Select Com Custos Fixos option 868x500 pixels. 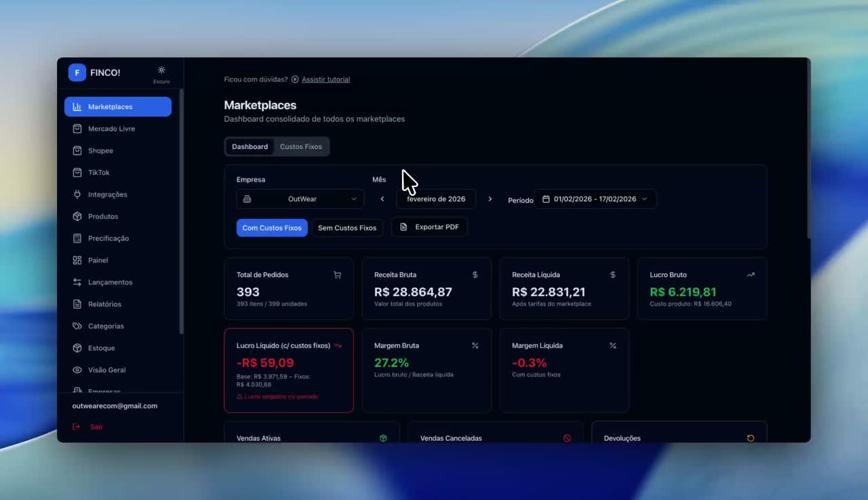click(272, 228)
